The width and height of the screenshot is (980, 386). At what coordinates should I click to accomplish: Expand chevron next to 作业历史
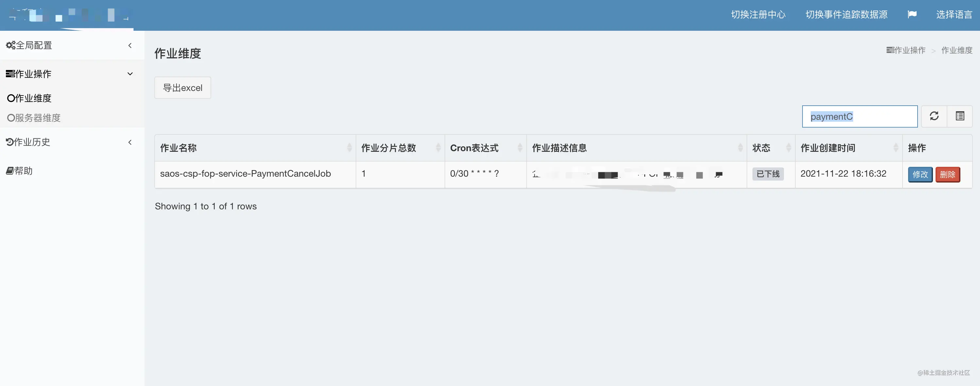coord(130,142)
